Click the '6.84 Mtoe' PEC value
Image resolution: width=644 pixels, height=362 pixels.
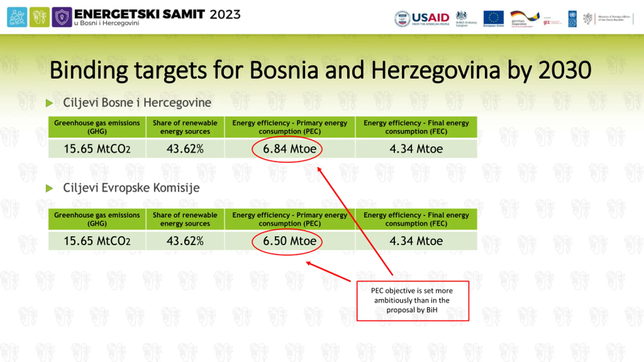click(290, 149)
